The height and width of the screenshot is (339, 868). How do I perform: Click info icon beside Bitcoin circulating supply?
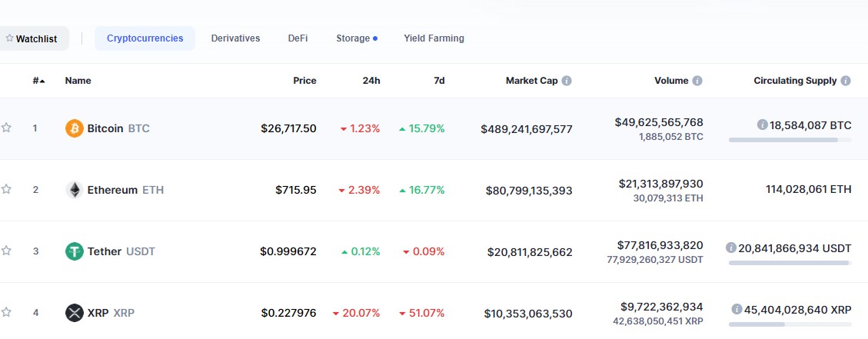762,125
